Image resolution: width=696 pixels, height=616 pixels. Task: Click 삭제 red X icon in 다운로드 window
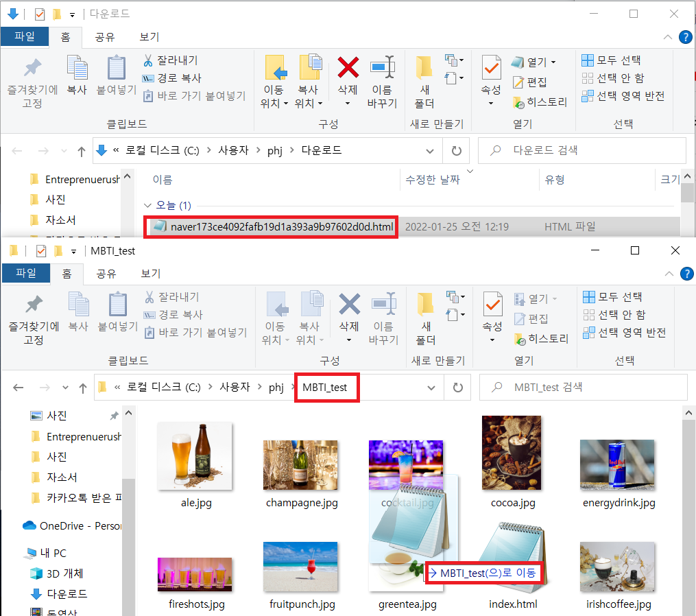[348, 67]
